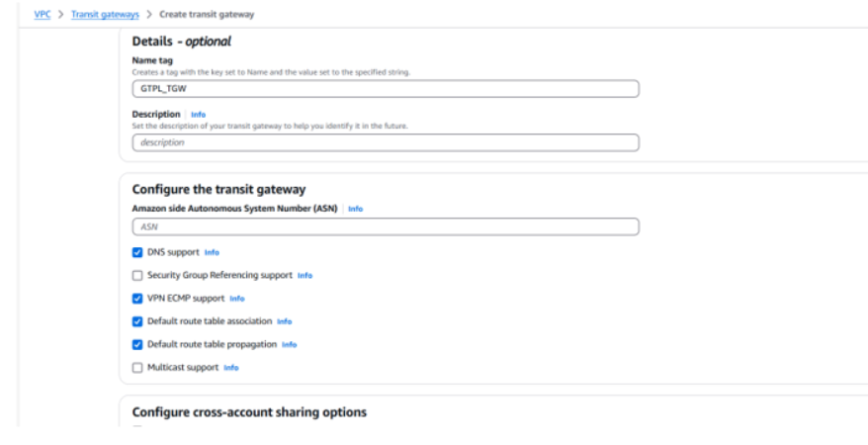Untick Default route table propagation checkbox
Screen dimensions: 868x445
(137, 344)
